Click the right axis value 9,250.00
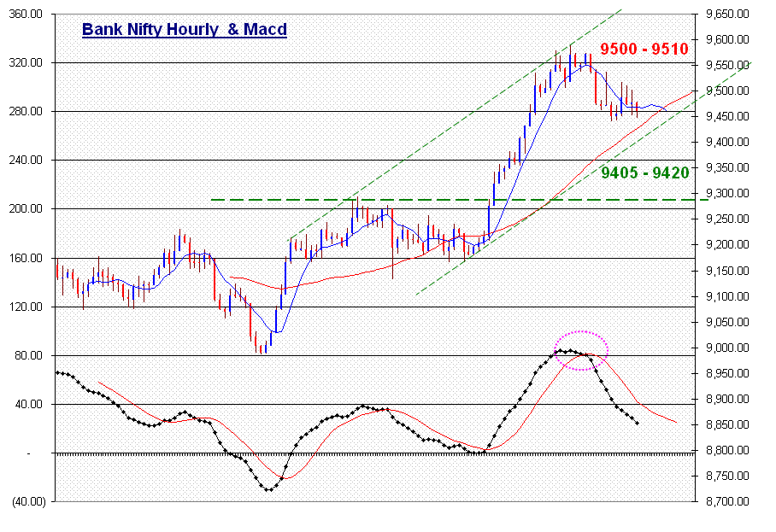This screenshot has height=532, width=776. click(727, 219)
